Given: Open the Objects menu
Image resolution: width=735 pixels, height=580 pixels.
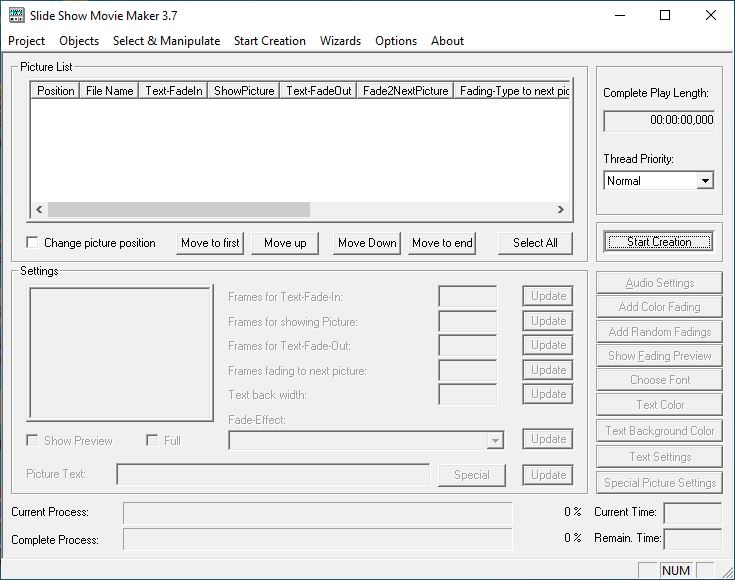Looking at the screenshot, I should [79, 41].
